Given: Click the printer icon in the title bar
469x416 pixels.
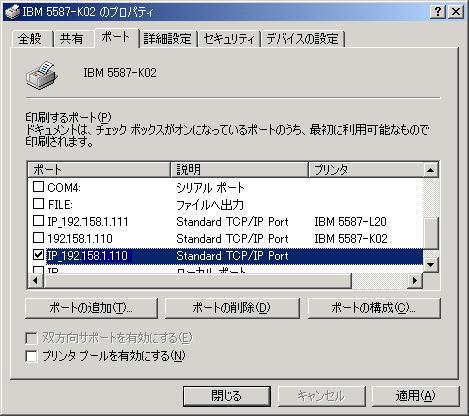Looking at the screenshot, I should click(x=13, y=12).
